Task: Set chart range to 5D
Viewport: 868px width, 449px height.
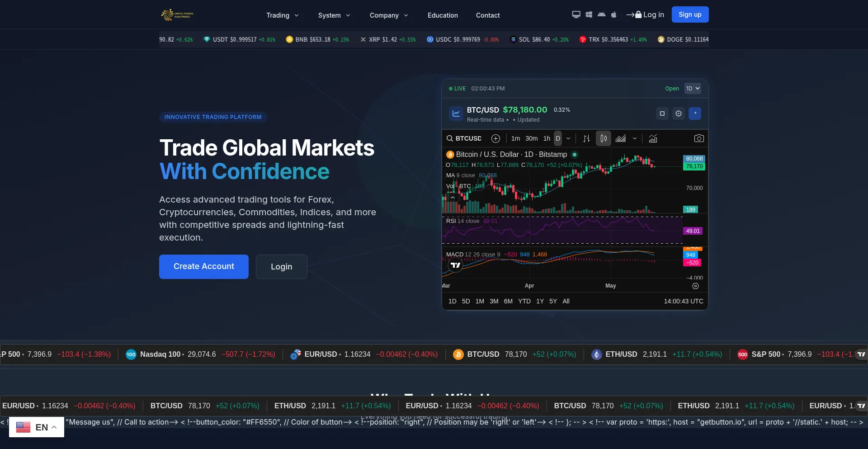Action: coord(466,301)
